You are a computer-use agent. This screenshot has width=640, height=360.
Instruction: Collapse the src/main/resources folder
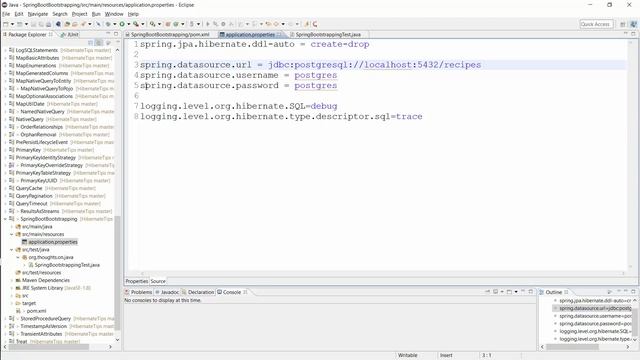[x=12, y=234]
